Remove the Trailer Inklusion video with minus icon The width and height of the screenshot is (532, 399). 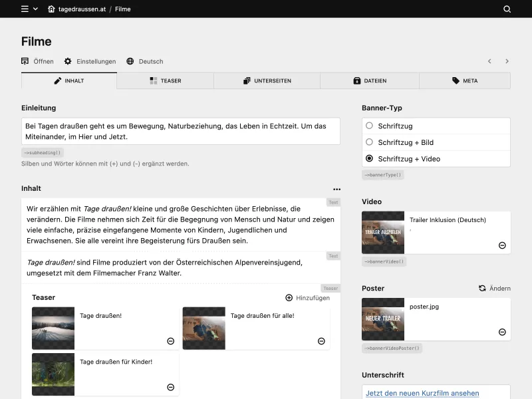tap(503, 245)
